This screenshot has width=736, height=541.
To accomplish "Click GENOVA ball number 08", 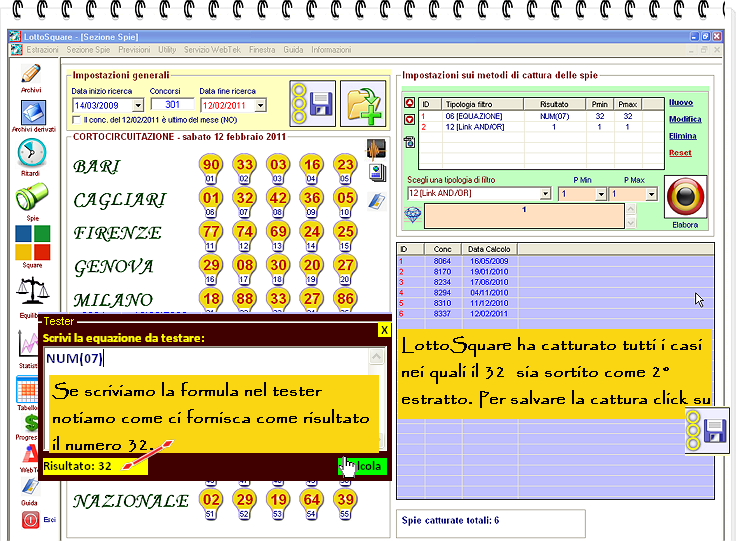I will tap(245, 265).
